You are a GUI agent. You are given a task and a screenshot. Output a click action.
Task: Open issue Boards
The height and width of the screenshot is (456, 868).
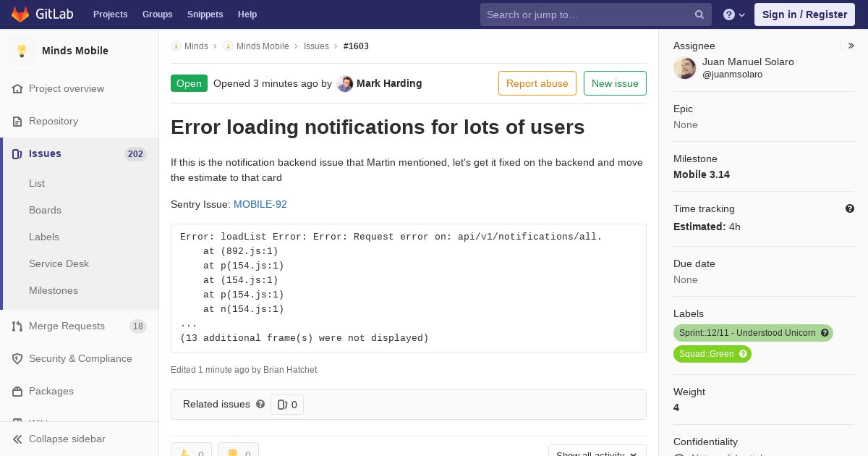45,210
